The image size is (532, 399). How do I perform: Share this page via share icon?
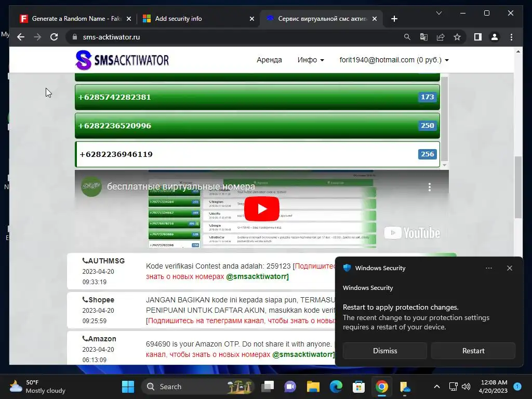441,37
